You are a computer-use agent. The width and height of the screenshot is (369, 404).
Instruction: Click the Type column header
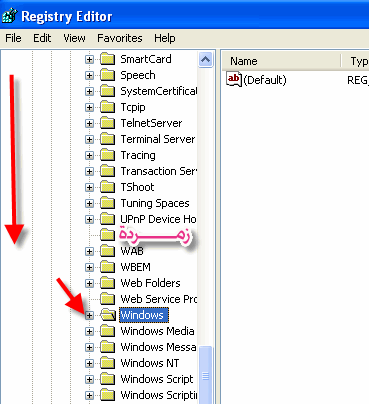point(355,61)
